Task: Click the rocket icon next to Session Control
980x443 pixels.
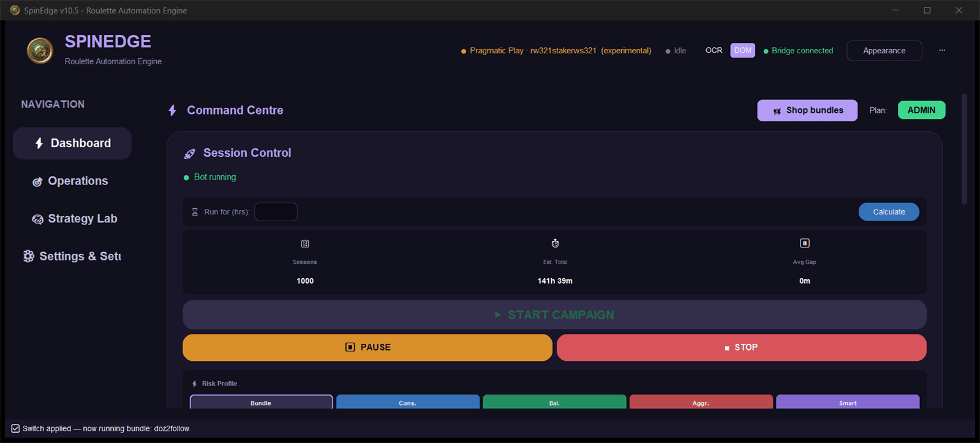Action: (190, 153)
